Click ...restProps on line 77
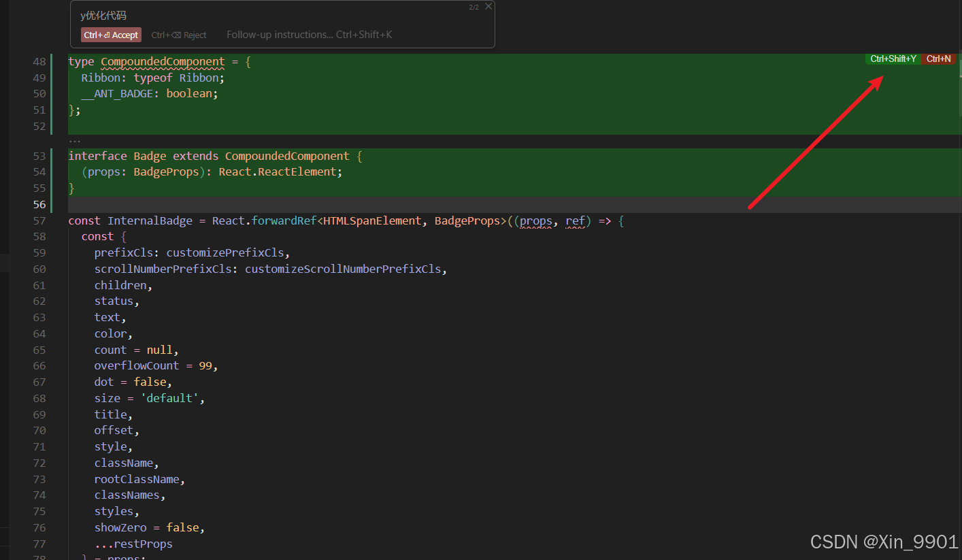Viewport: 962px width, 560px height. [x=133, y=544]
